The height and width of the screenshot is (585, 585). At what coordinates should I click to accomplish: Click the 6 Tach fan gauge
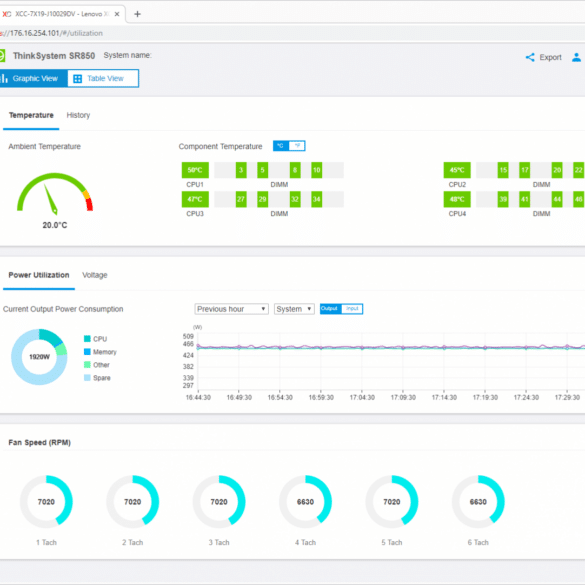point(478,502)
